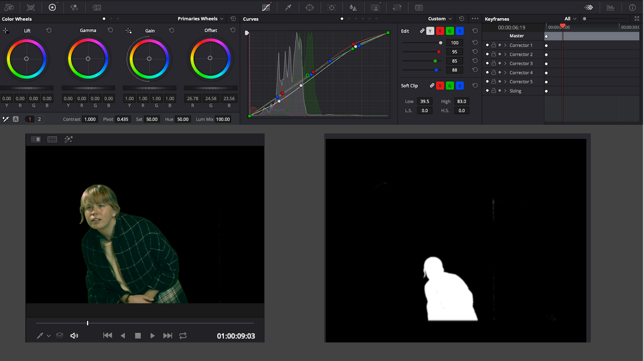Screen dimensions: 644x361
Task: Click the Soft Clip Low field
Action: [424, 101]
